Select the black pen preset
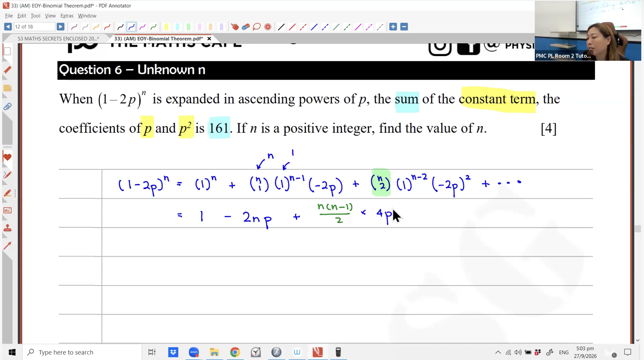The height and width of the screenshot is (360, 644). click(x=120, y=27)
